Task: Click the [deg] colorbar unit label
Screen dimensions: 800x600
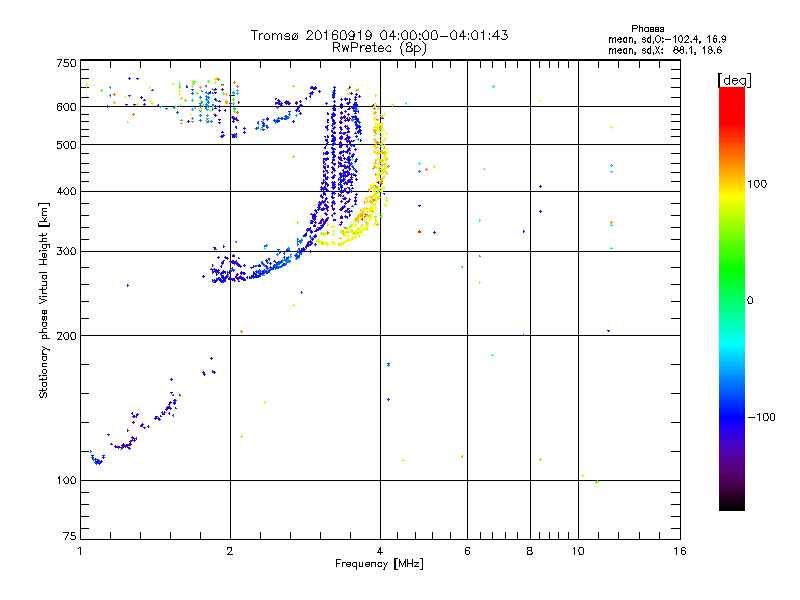Action: coord(734,79)
